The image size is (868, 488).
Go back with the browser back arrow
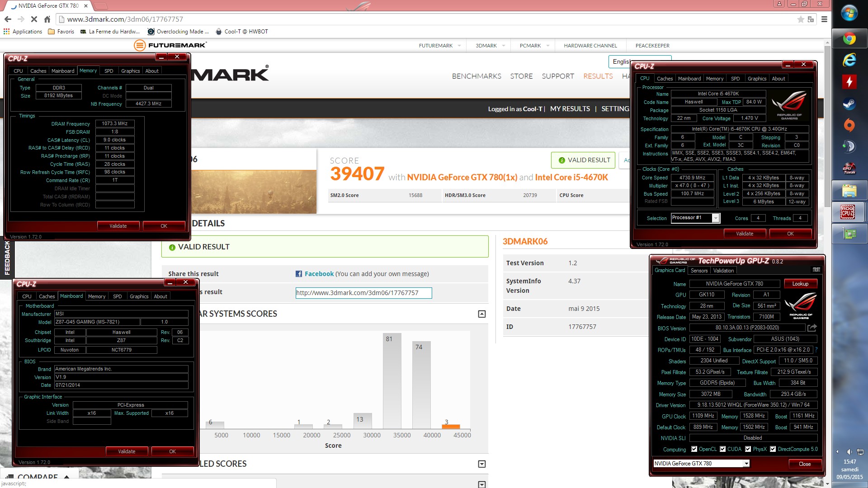point(8,19)
